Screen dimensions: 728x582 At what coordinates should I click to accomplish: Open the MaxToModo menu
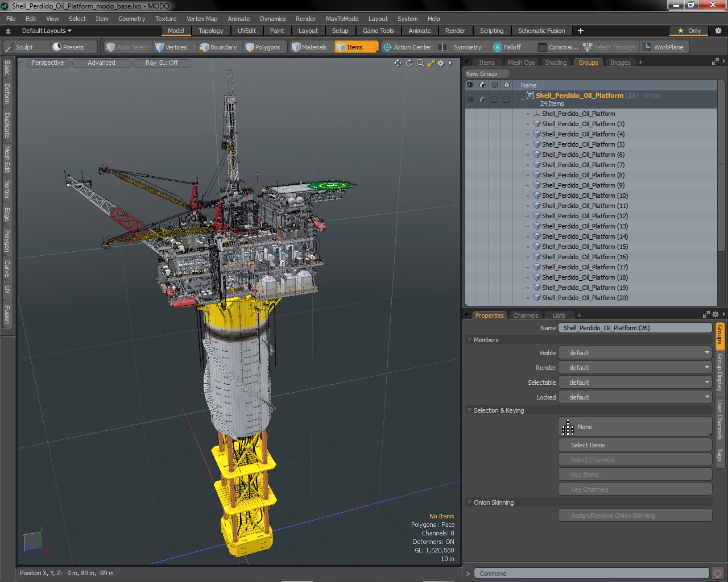point(342,19)
